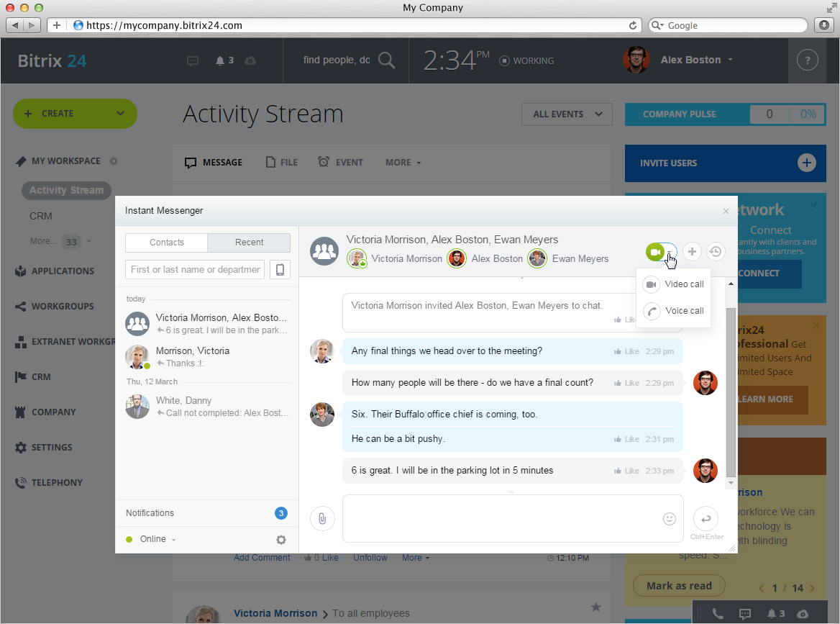This screenshot has width=840, height=624.
Task: Send the message with the arrow icon
Action: [x=706, y=518]
